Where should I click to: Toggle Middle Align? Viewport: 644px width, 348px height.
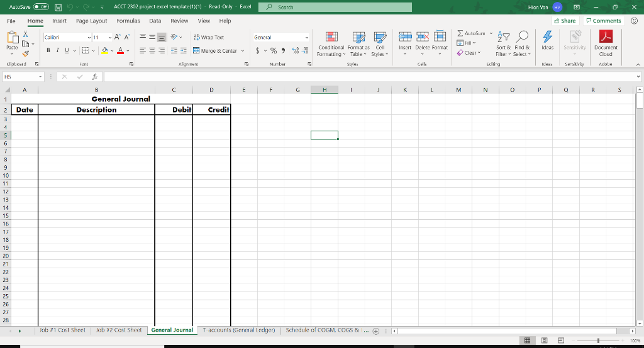152,37
